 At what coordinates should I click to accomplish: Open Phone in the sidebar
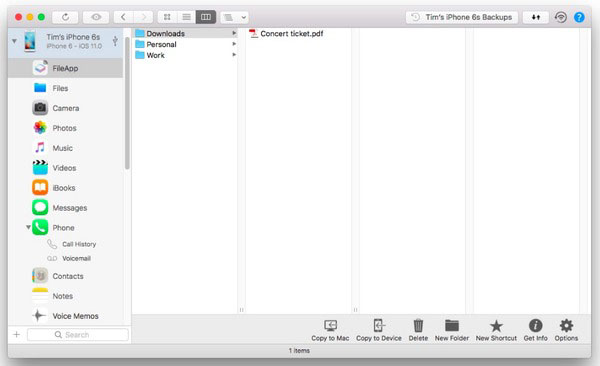(65, 228)
